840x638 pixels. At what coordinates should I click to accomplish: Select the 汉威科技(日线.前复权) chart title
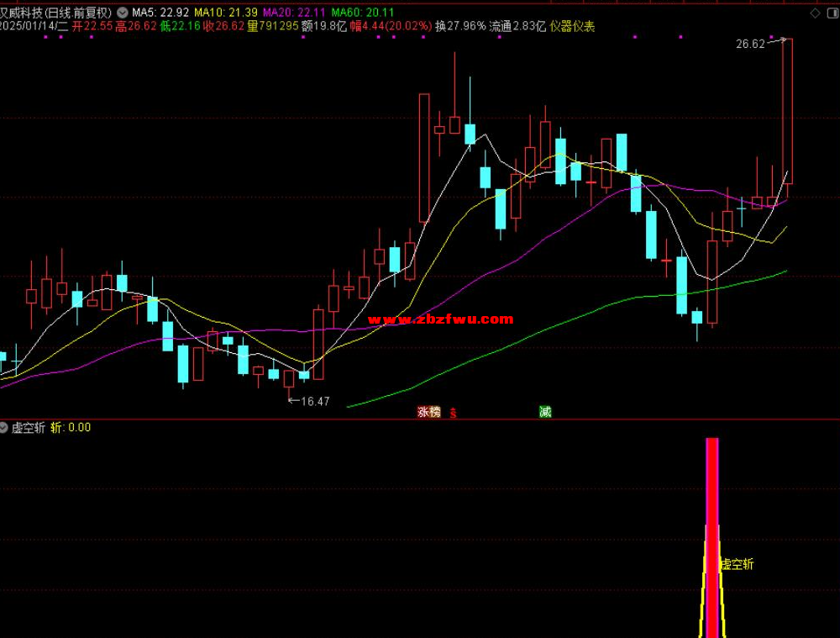55,13
